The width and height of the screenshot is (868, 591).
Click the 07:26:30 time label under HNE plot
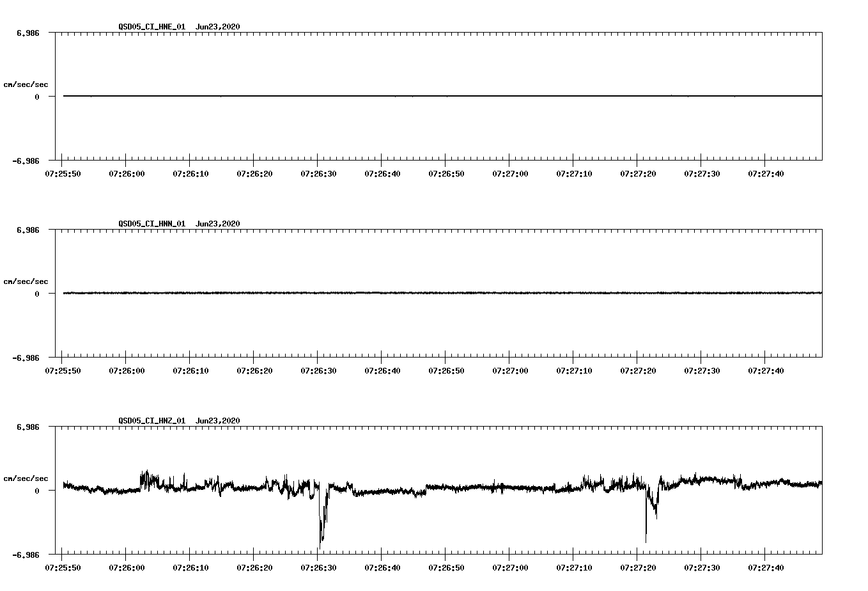(x=318, y=173)
